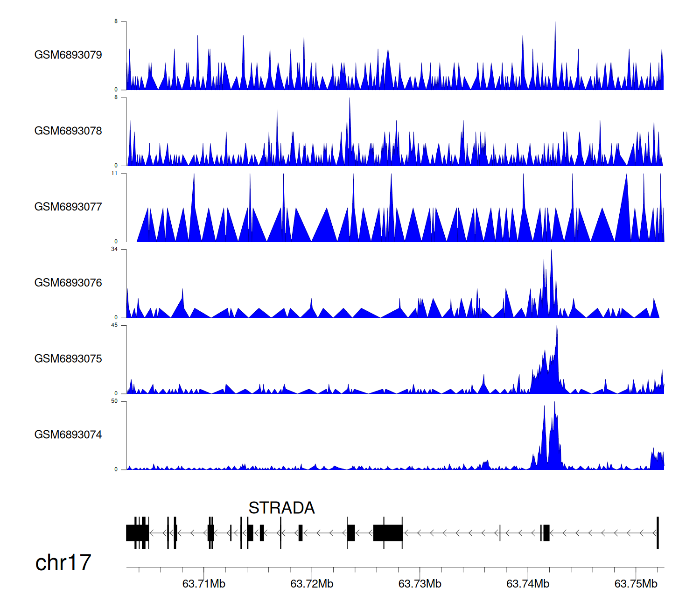700x616 pixels.
Task: Click the chr17 chromosome label
Action: [63, 562]
